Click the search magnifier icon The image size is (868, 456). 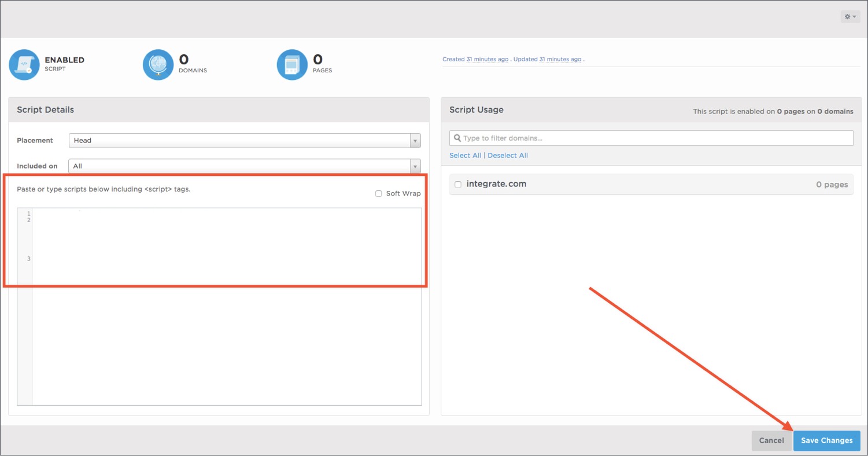click(457, 138)
